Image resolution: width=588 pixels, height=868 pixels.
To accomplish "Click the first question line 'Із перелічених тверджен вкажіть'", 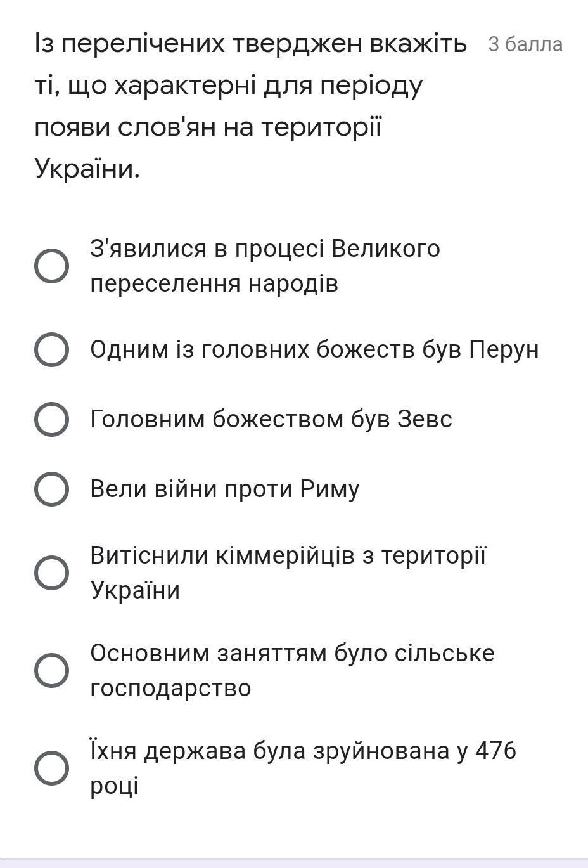I will [x=250, y=44].
